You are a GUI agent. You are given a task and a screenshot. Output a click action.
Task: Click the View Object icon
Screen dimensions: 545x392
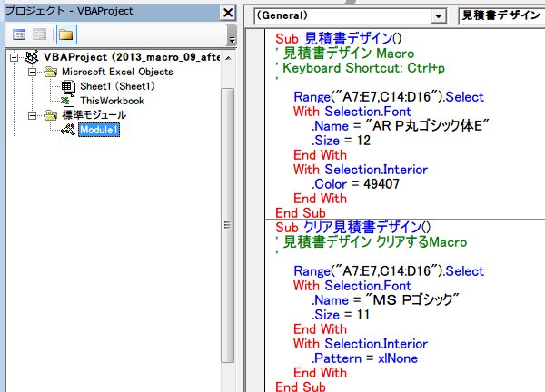point(40,34)
